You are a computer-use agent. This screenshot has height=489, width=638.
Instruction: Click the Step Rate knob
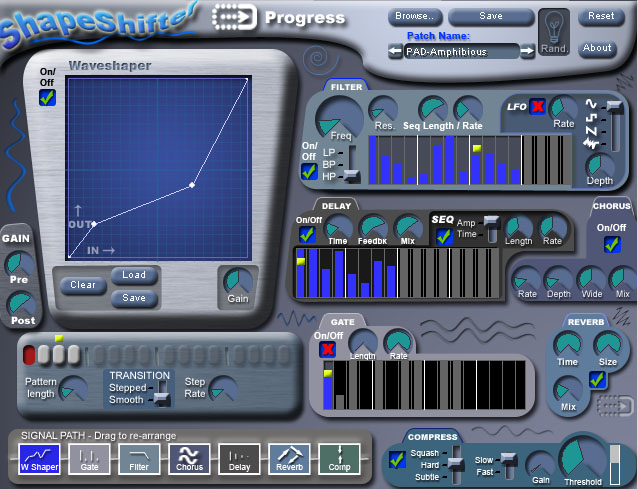tap(223, 390)
